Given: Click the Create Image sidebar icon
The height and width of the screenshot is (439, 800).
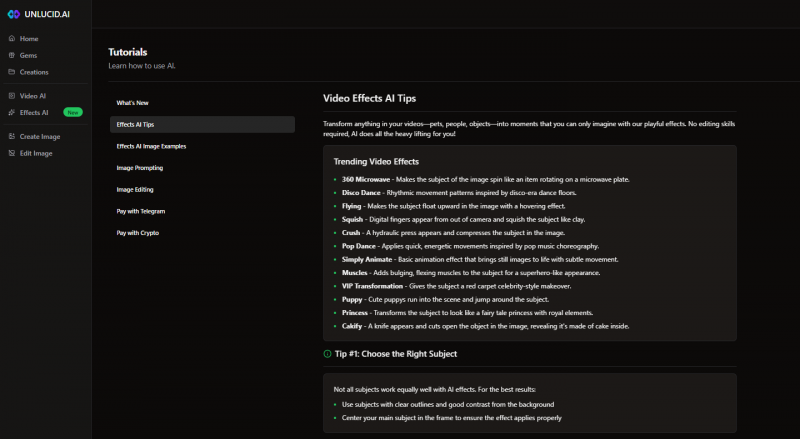Looking at the screenshot, I should click(x=11, y=136).
